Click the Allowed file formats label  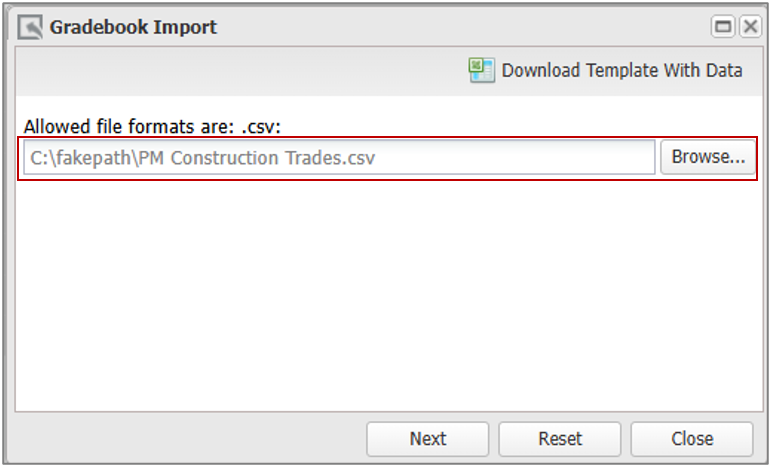pos(152,127)
